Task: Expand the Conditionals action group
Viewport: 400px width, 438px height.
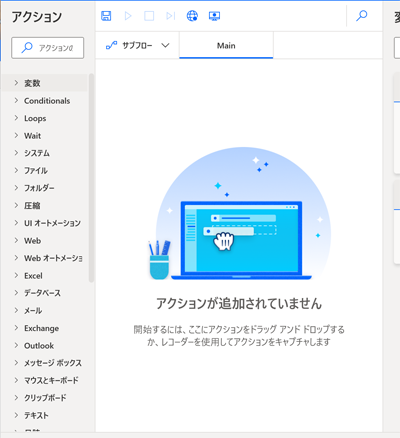Action: click(x=45, y=101)
